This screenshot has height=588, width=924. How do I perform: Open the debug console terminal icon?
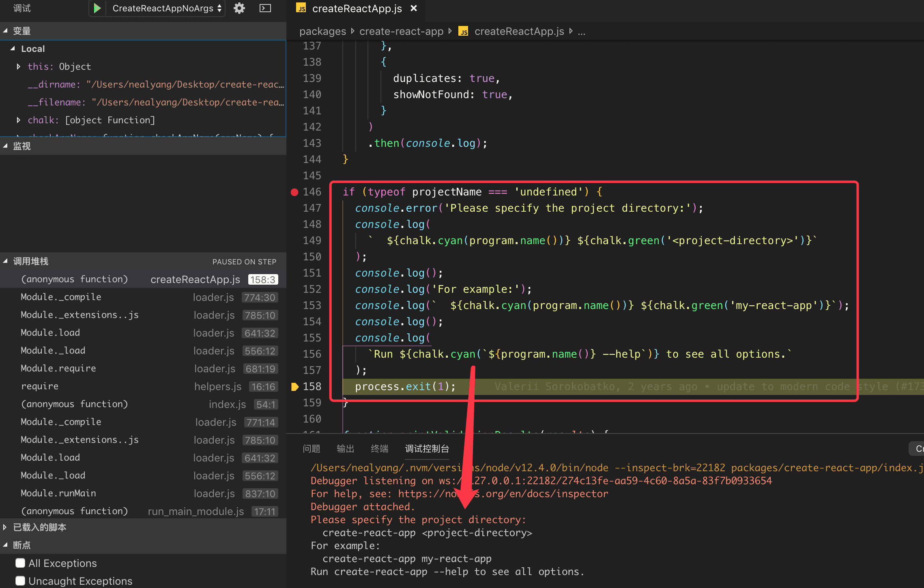265,8
